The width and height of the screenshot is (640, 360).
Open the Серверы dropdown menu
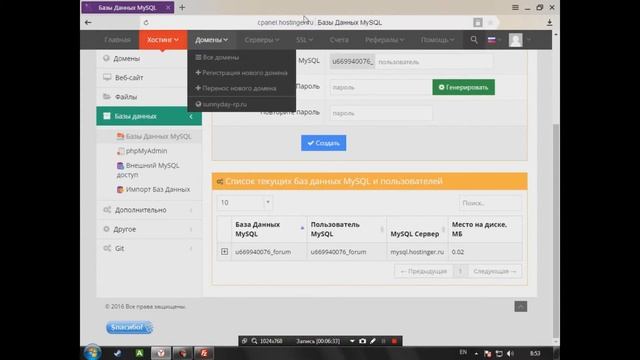(x=262, y=40)
